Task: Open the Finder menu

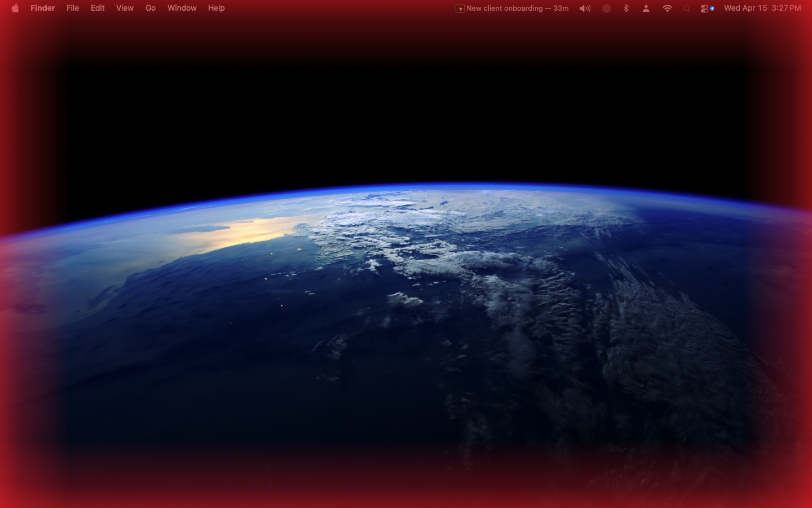Action: coord(43,8)
